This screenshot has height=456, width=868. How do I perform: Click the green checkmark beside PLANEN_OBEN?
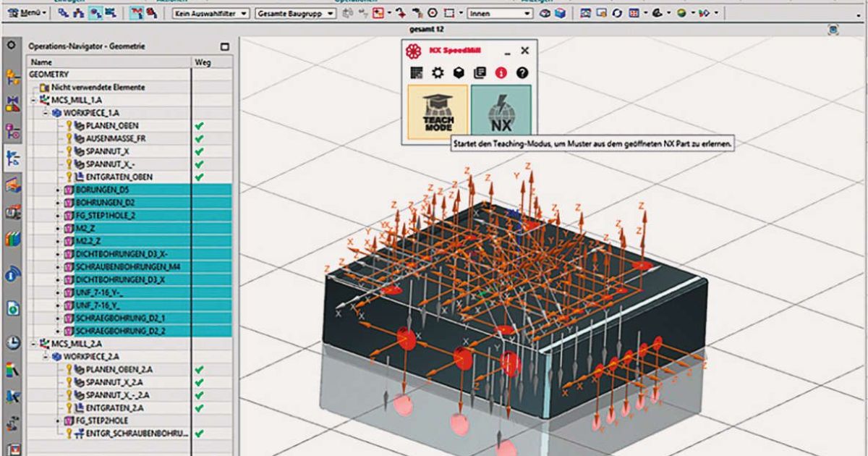coord(200,125)
